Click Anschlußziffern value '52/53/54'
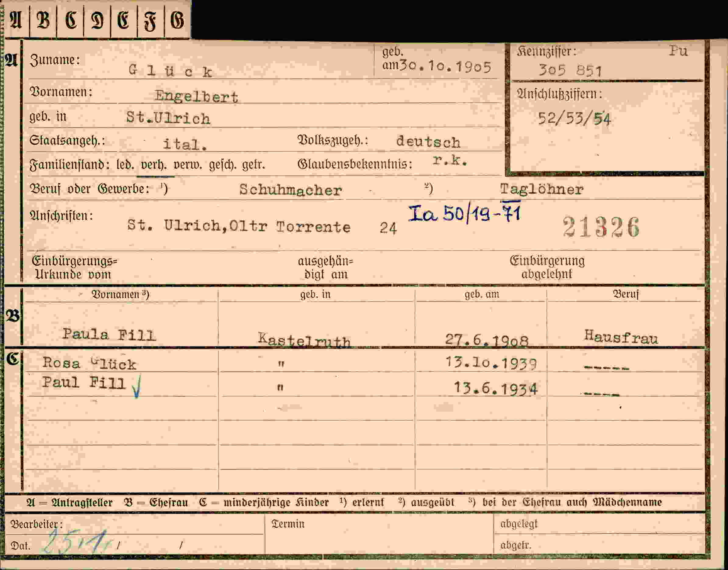Screen dimensions: 728x570 pos(574,119)
